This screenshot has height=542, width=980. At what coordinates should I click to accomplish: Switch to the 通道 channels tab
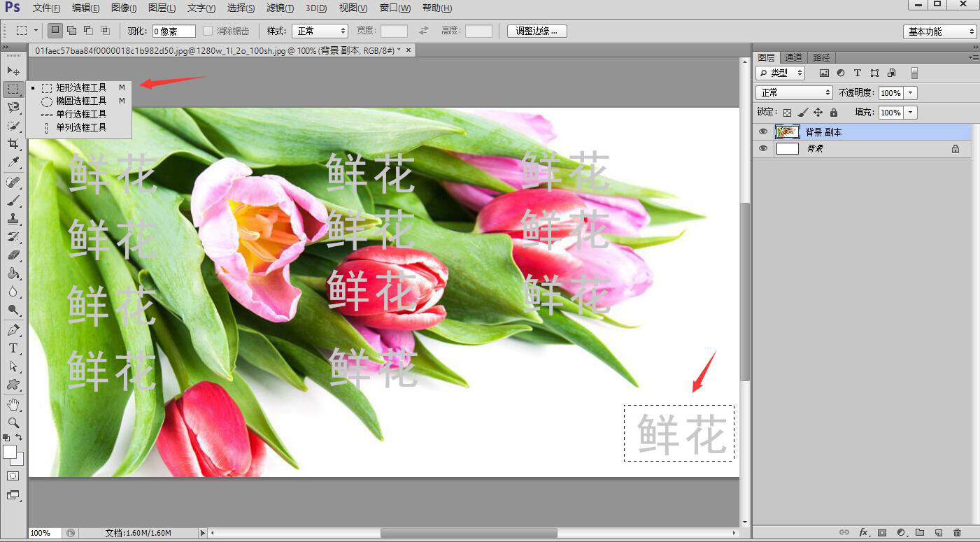click(x=793, y=57)
